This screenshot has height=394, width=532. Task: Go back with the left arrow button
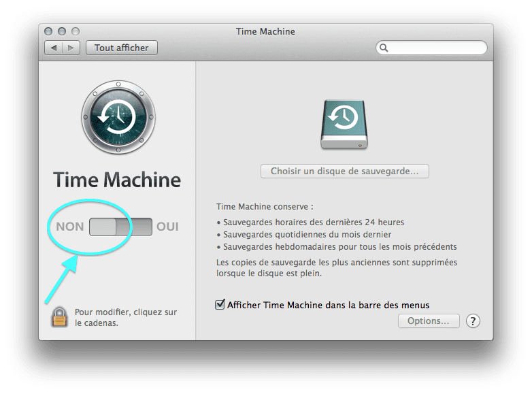53,48
